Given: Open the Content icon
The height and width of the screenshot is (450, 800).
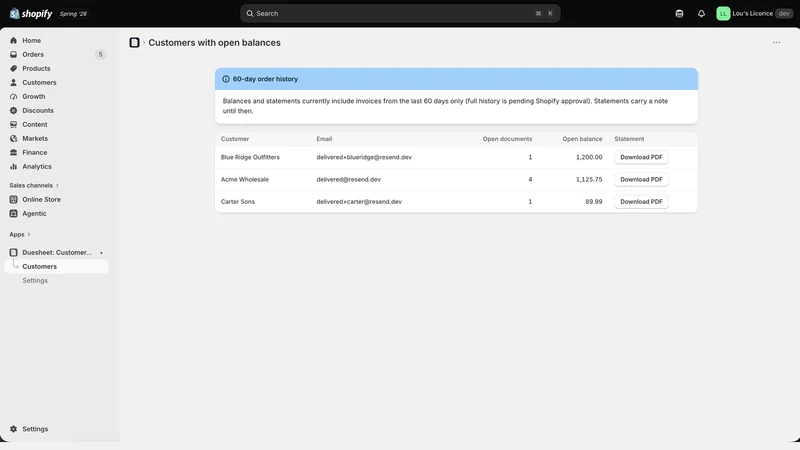Looking at the screenshot, I should point(13,124).
